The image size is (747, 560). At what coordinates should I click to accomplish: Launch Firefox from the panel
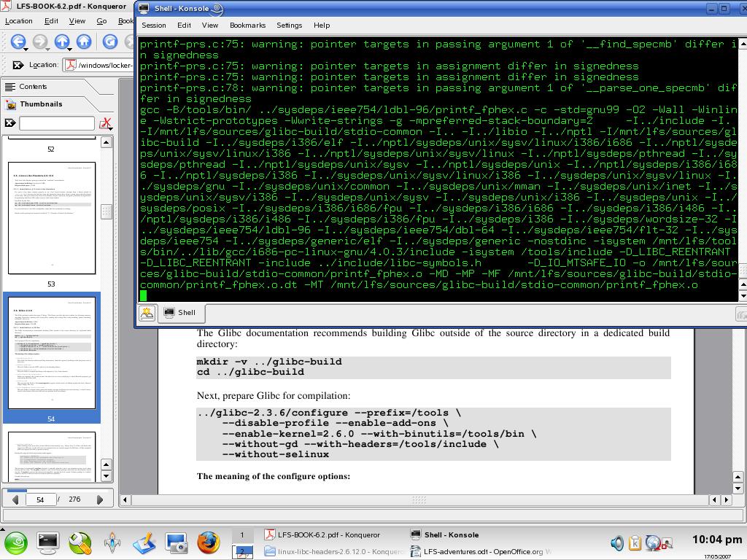point(208,542)
